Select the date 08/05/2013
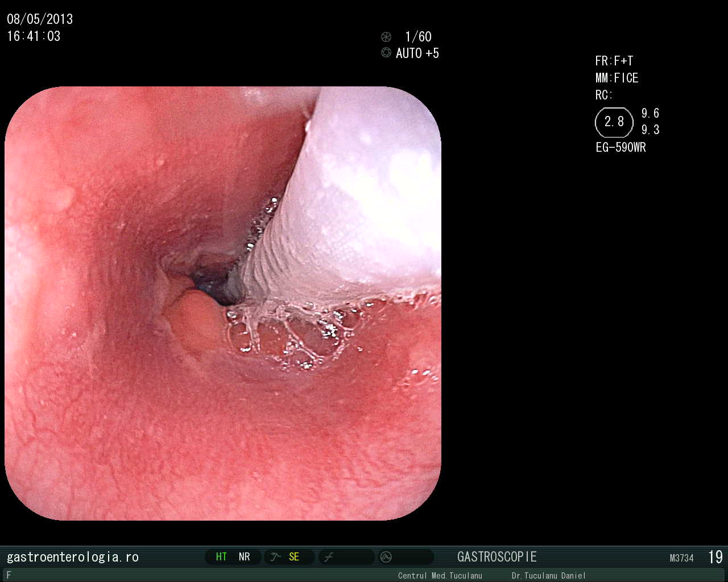 (x=40, y=19)
